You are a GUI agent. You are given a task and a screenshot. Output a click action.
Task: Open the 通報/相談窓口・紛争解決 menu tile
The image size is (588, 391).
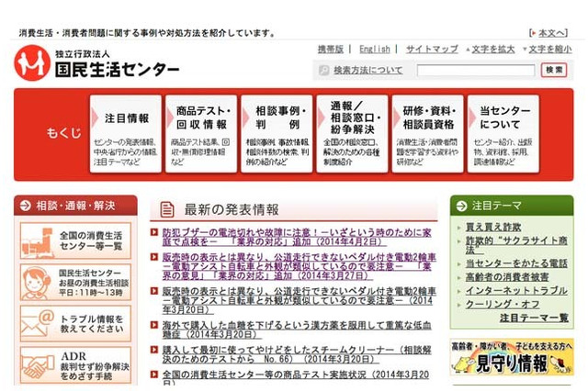(352, 134)
